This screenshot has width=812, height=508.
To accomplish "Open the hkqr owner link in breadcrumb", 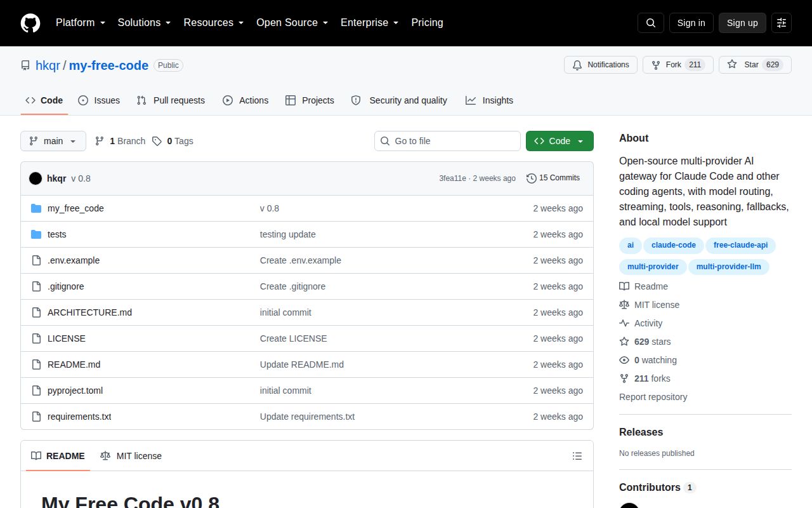I will pos(48,65).
